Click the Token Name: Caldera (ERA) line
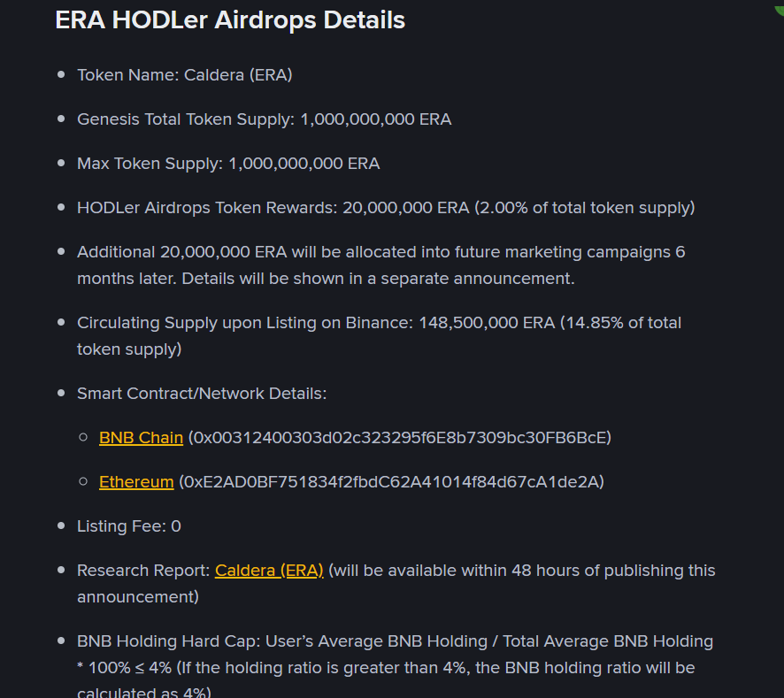784x698 pixels. coord(185,75)
